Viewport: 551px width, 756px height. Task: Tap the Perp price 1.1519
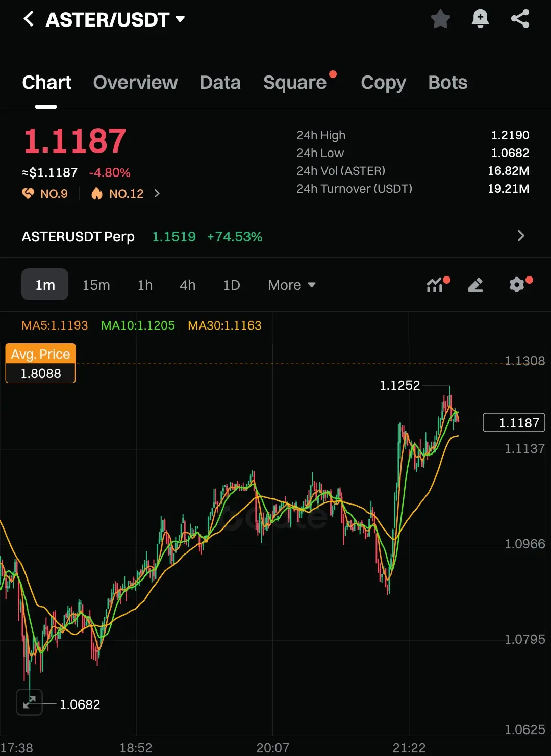pos(174,237)
